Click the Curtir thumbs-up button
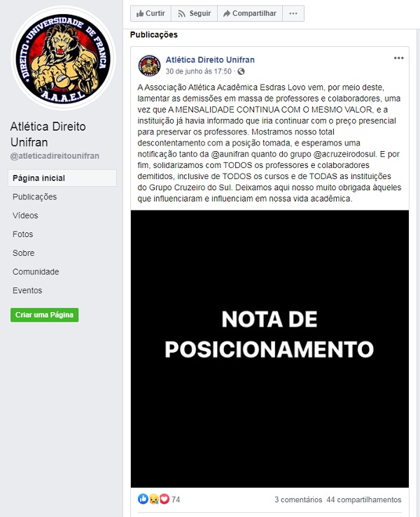The height and width of the screenshot is (517, 420). click(x=150, y=13)
